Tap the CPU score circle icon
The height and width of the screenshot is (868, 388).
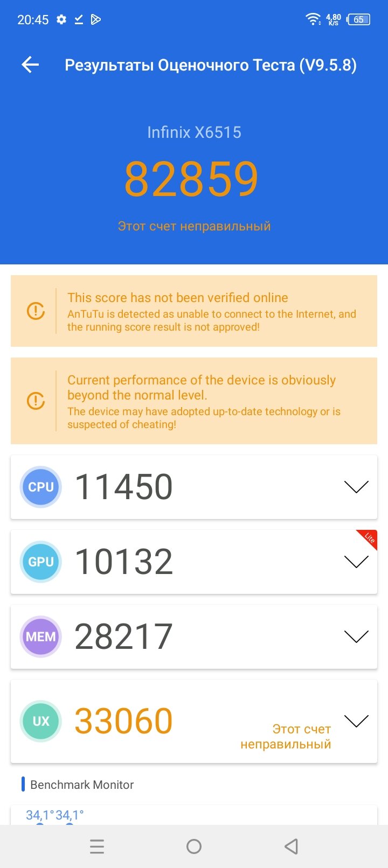41,487
